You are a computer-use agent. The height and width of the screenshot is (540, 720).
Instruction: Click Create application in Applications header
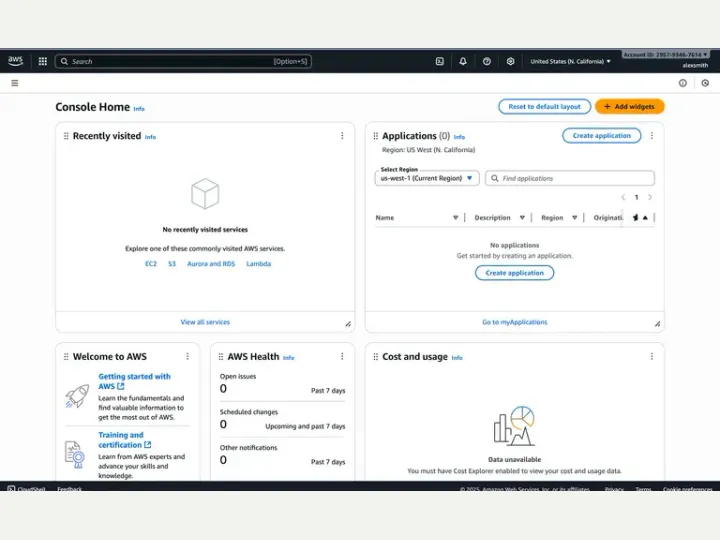pos(602,135)
